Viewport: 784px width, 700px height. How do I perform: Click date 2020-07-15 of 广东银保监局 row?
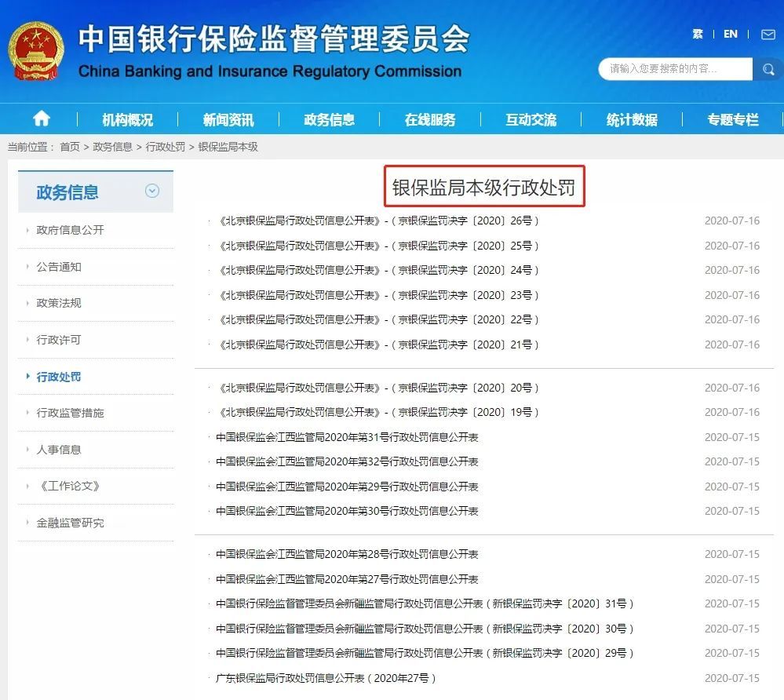(x=732, y=678)
